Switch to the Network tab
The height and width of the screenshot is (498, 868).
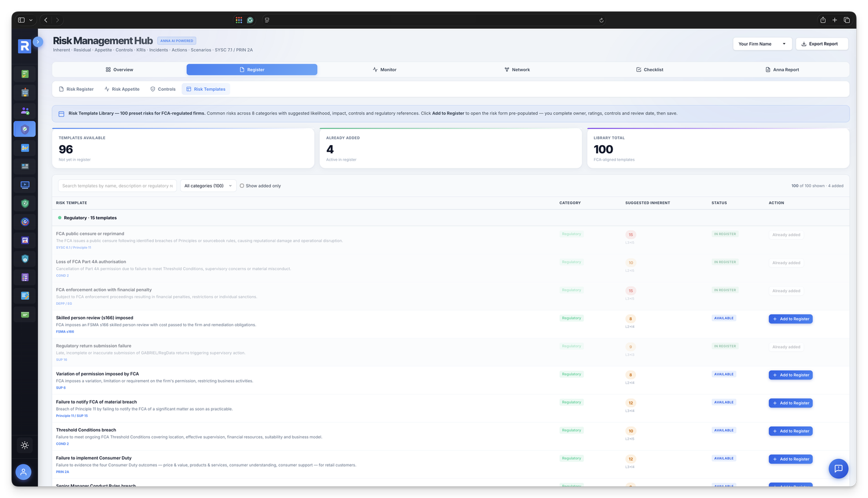click(x=517, y=69)
